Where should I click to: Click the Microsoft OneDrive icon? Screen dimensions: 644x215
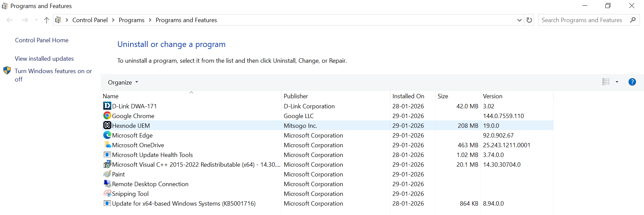coord(107,145)
